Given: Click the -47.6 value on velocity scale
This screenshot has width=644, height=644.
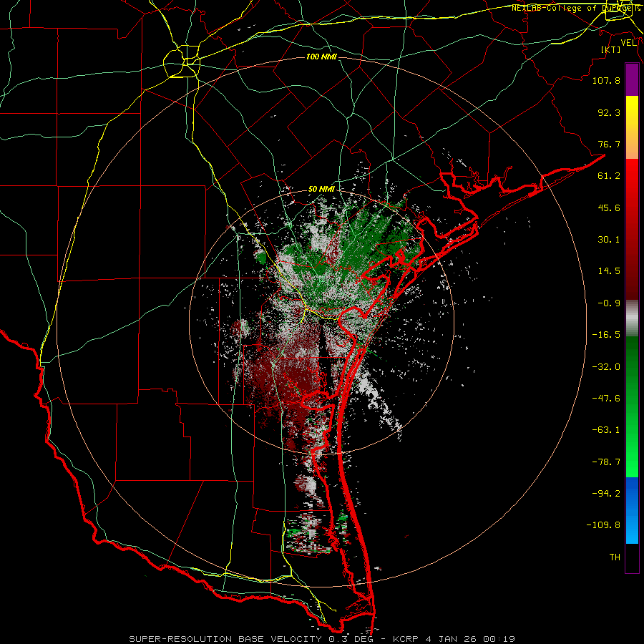Looking at the screenshot, I should point(606,399).
